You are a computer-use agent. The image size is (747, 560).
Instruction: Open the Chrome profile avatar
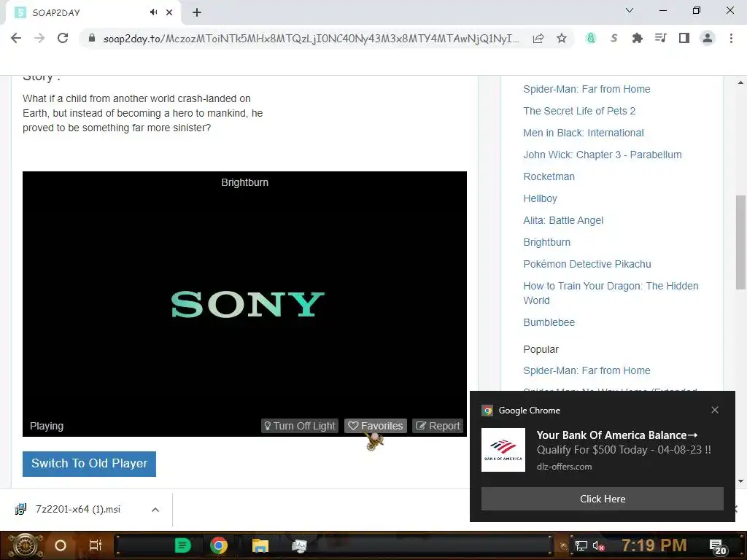tap(708, 38)
